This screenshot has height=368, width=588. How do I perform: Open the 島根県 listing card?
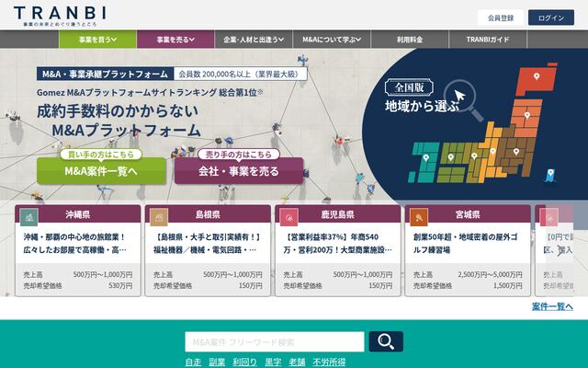tap(208, 250)
